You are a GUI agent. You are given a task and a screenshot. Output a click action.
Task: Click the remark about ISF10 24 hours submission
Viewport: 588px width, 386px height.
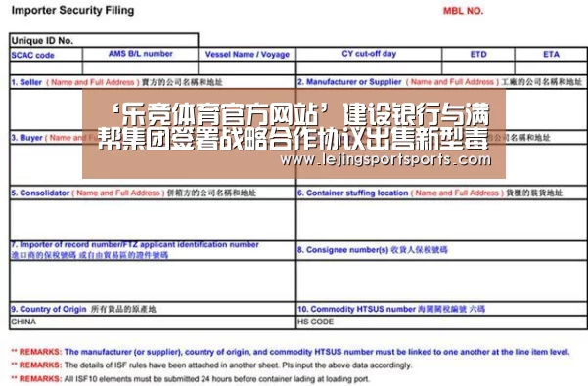coord(191,378)
